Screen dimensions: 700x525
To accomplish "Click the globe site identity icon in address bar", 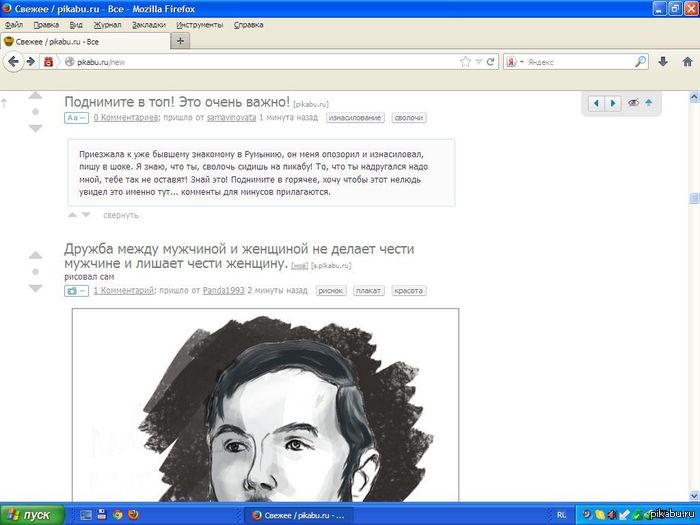I will (x=69, y=62).
